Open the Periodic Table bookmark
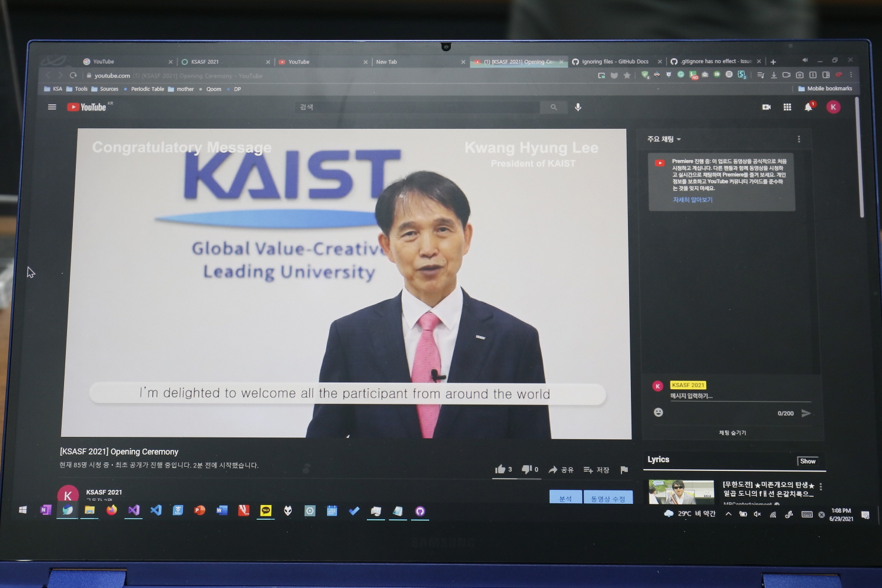 pyautogui.click(x=143, y=89)
